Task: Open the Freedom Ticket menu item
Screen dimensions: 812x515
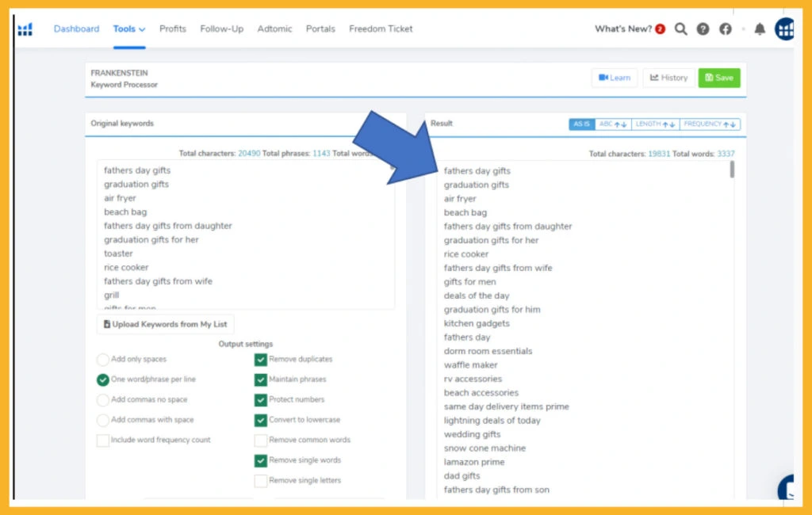Action: tap(381, 29)
